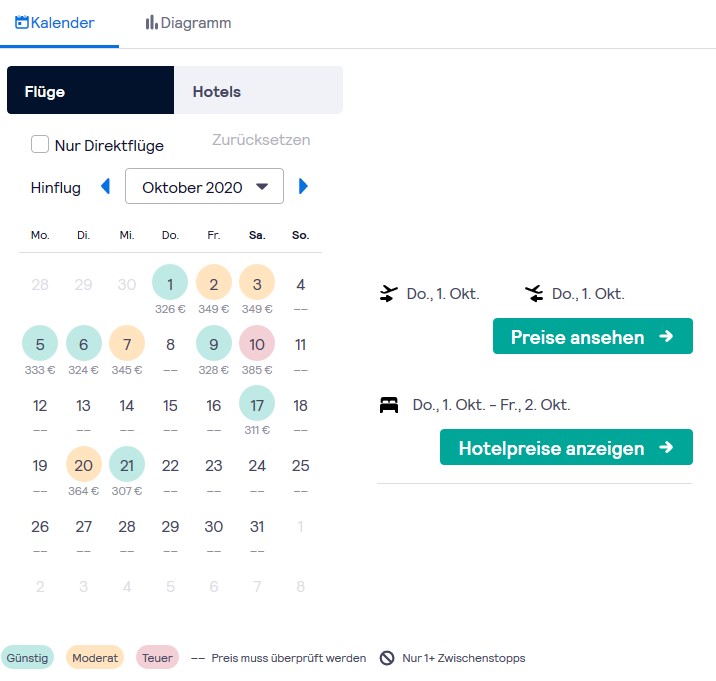Open the Oktober 2020 month dropdown

[204, 187]
